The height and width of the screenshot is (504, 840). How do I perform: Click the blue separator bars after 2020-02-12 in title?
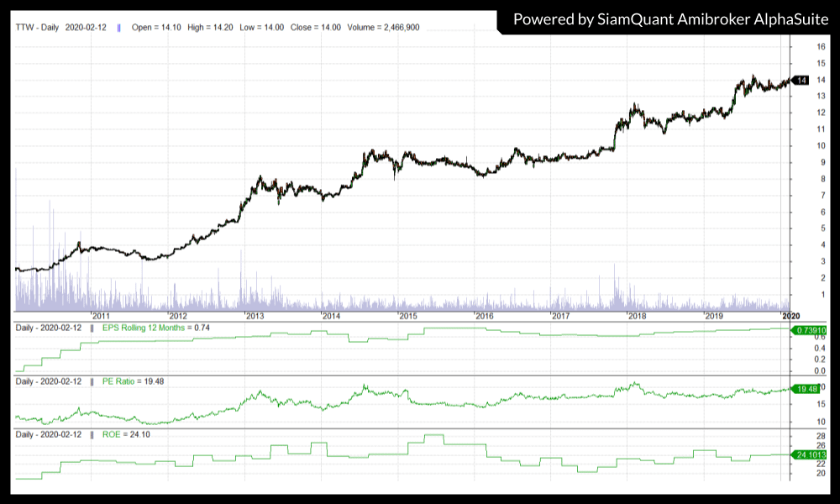click(118, 27)
